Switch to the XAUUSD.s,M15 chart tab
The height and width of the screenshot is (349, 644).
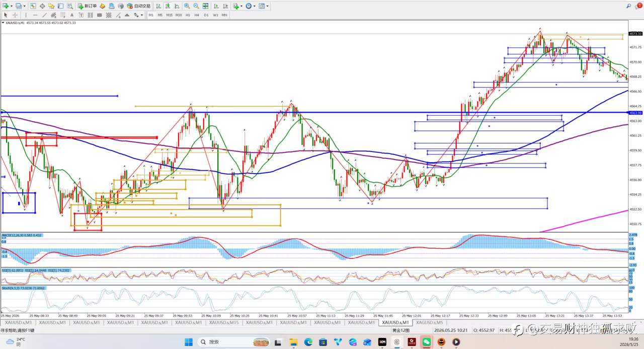point(224,322)
